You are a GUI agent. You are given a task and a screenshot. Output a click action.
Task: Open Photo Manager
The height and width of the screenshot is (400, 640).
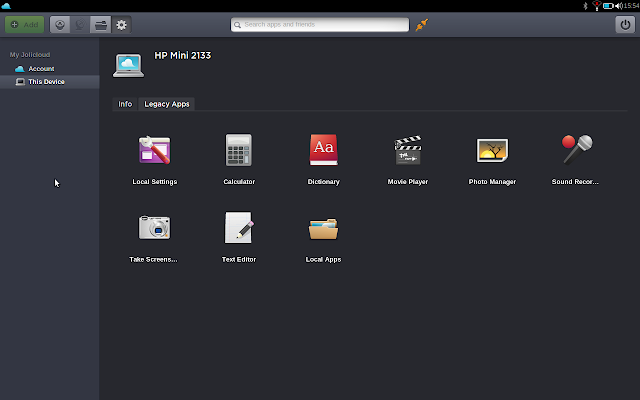click(492, 150)
